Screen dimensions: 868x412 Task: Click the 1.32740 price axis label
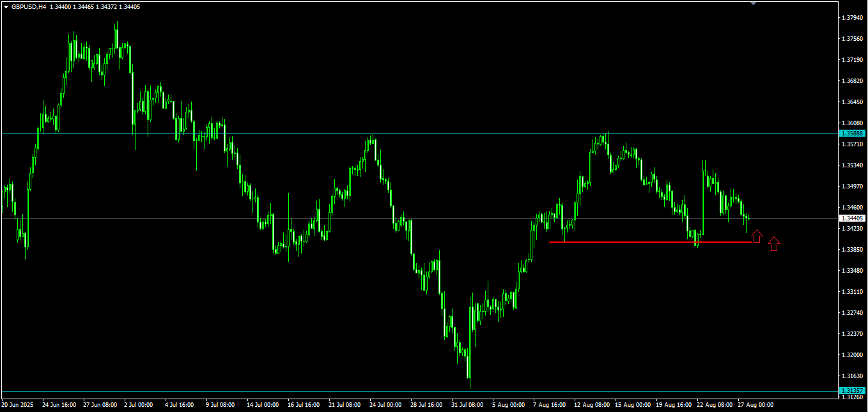click(x=853, y=313)
